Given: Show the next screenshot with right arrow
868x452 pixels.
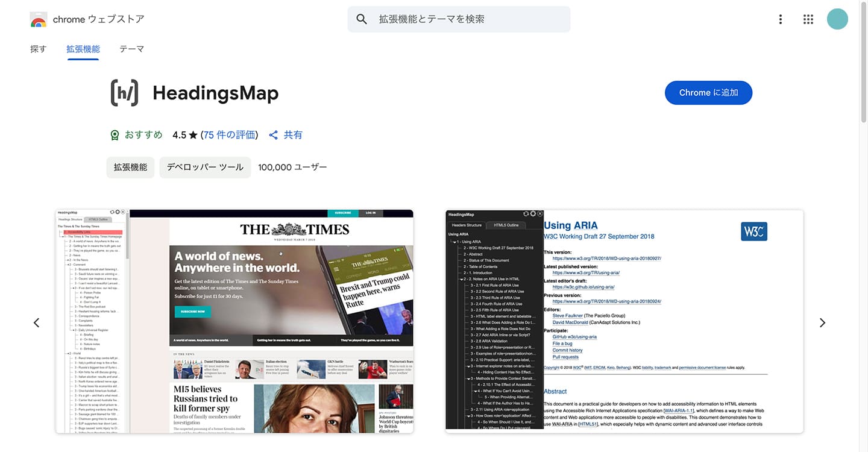Looking at the screenshot, I should [822, 323].
